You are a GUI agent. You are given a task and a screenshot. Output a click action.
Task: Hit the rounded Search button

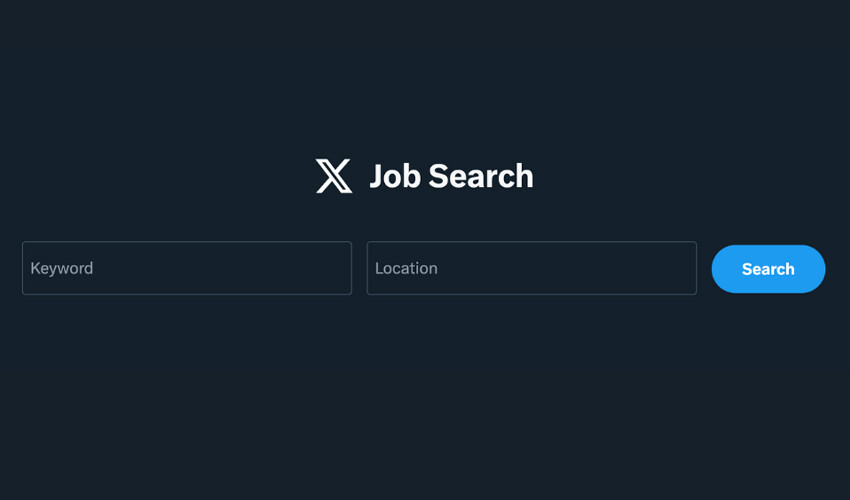[x=768, y=269]
